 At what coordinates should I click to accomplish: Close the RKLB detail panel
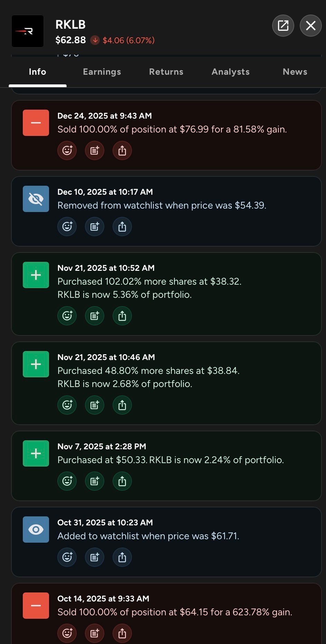[311, 26]
